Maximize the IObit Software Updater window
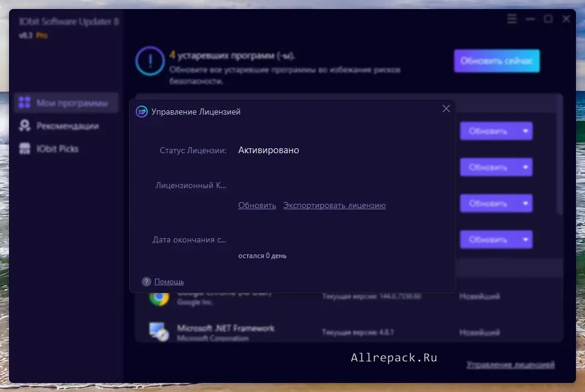Image resolution: width=585 pixels, height=392 pixels. tap(548, 19)
